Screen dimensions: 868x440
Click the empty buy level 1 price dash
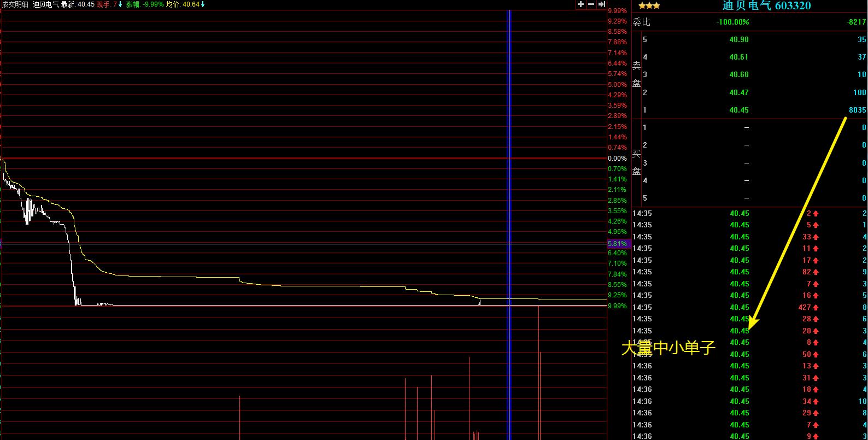coord(747,128)
